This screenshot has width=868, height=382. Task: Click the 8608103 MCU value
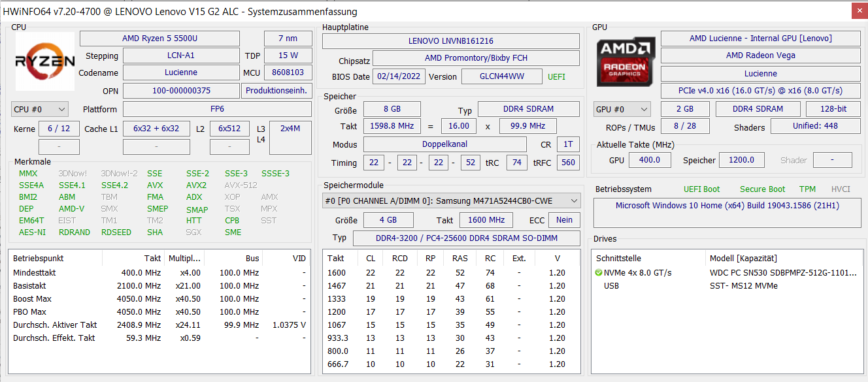pyautogui.click(x=288, y=72)
